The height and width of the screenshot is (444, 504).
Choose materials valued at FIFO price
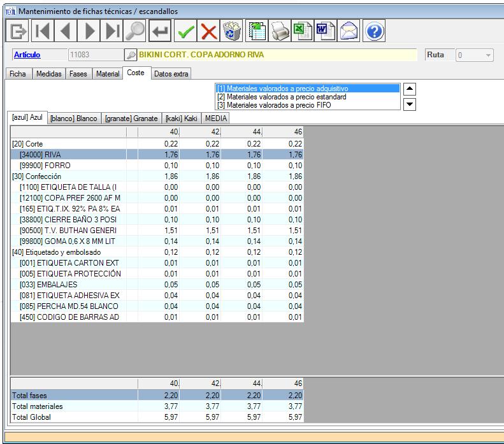(x=274, y=105)
